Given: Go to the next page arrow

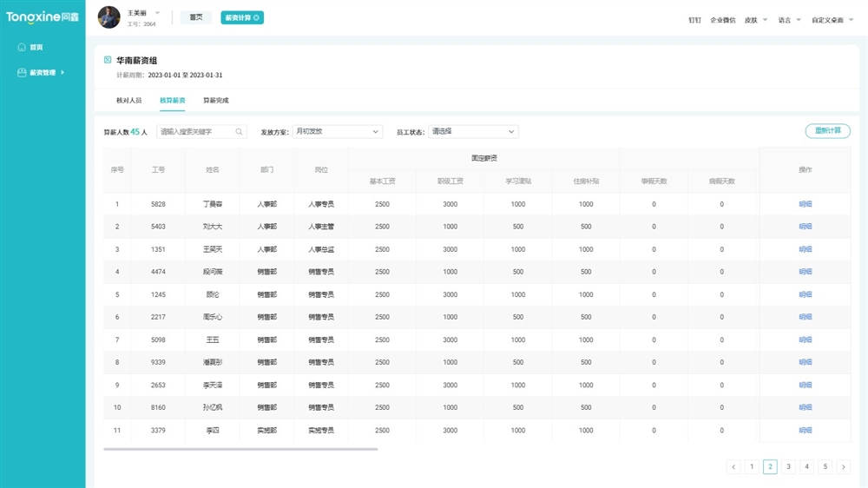Looking at the screenshot, I should [x=843, y=467].
